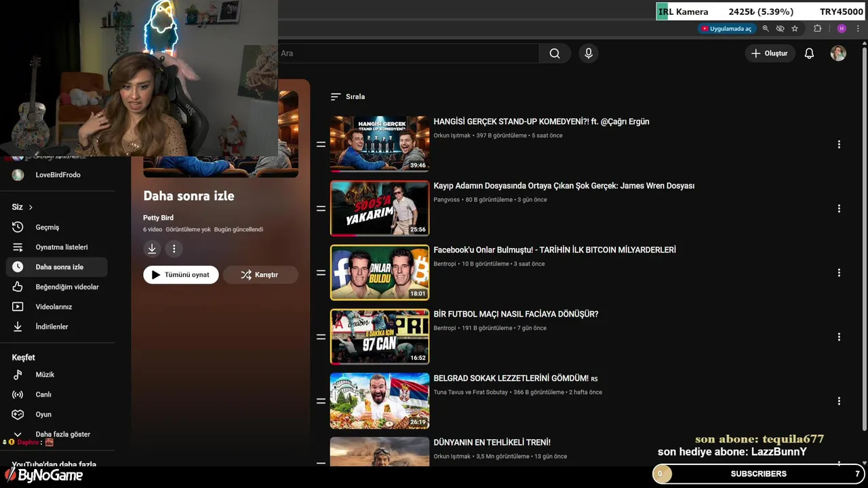Open DÜNYANIN EN TEHLİKELİ TRENİ title
The height and width of the screenshot is (488, 868).
[492, 443]
